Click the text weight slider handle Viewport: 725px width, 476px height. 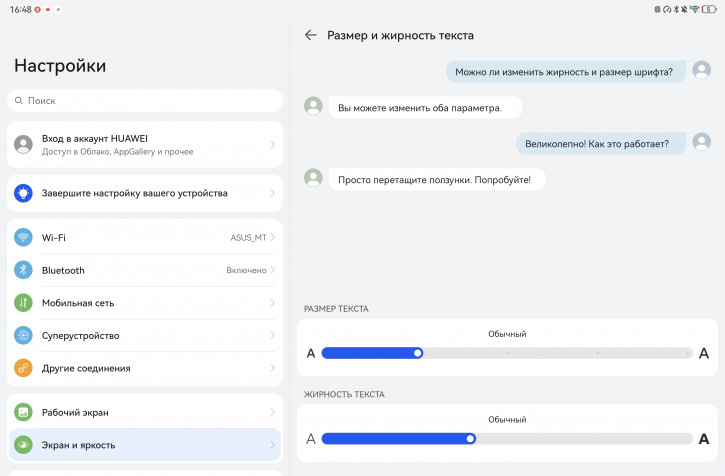point(470,439)
